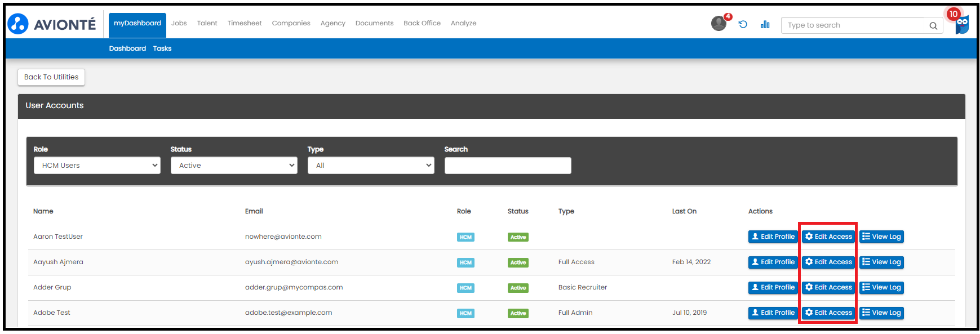Edit Profile for Adobe Test
980x334 pixels.
[773, 313]
